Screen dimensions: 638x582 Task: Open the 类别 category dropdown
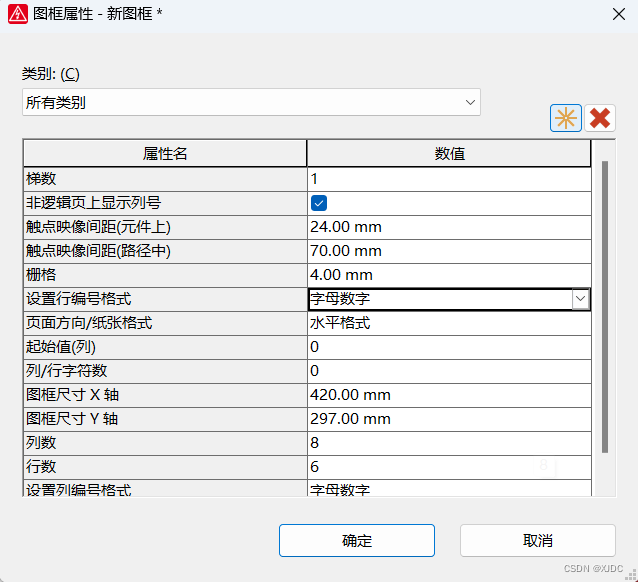[251, 102]
